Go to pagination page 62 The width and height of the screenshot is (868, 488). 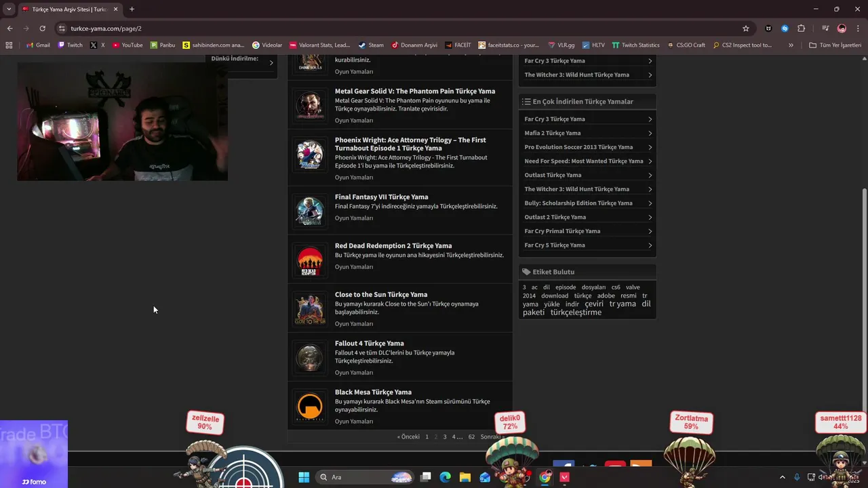pos(471,437)
